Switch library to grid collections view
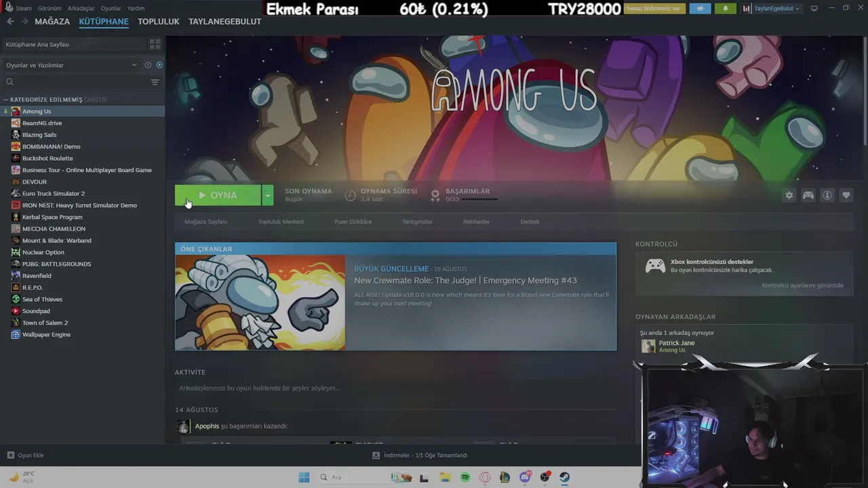Screen dimensions: 868x488 [x=155, y=45]
